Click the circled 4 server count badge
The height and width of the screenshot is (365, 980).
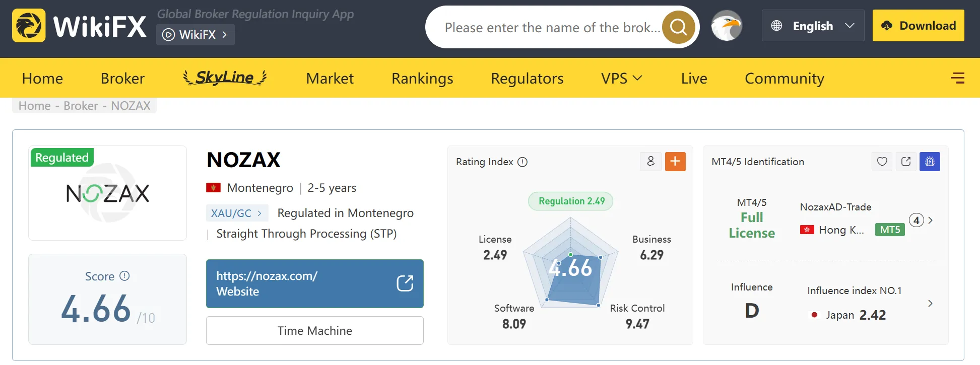(916, 220)
